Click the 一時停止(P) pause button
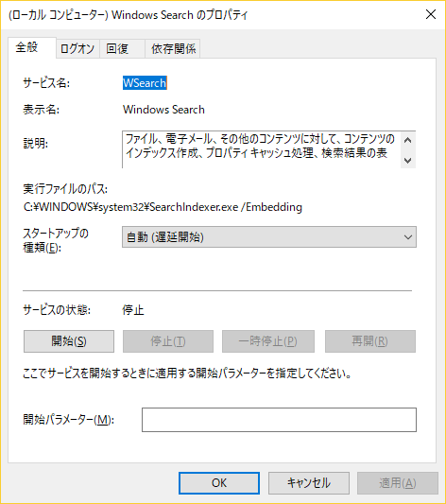The width and height of the screenshot is (446, 504). click(x=268, y=341)
